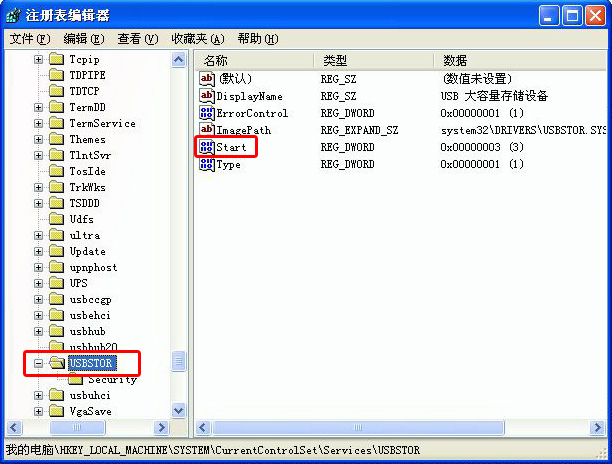The width and height of the screenshot is (612, 464).
Task: Collapse the USBSTOR tree node
Action: (x=39, y=363)
